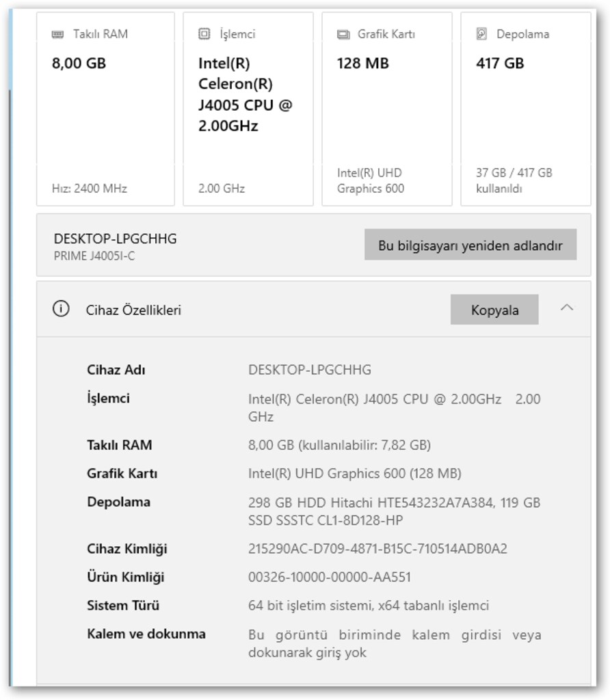Click 64 bit işletim sistemi value
Screen dimensions: 610x700
point(369,606)
